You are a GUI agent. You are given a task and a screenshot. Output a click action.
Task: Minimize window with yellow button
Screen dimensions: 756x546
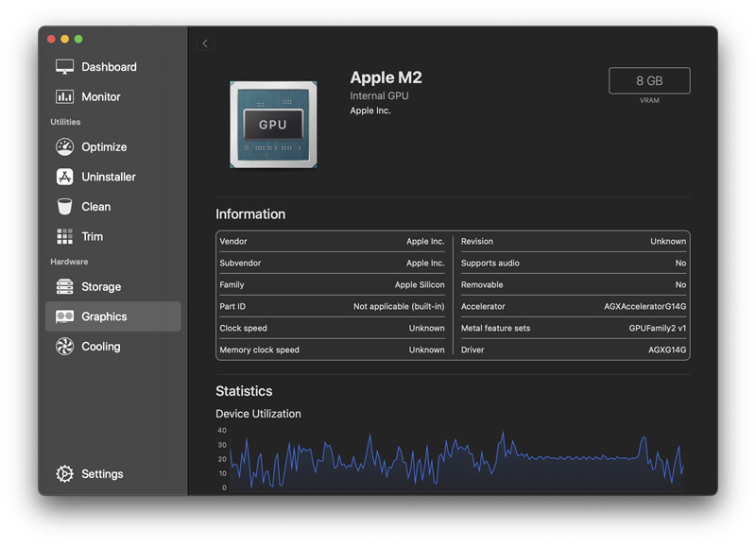click(64, 39)
